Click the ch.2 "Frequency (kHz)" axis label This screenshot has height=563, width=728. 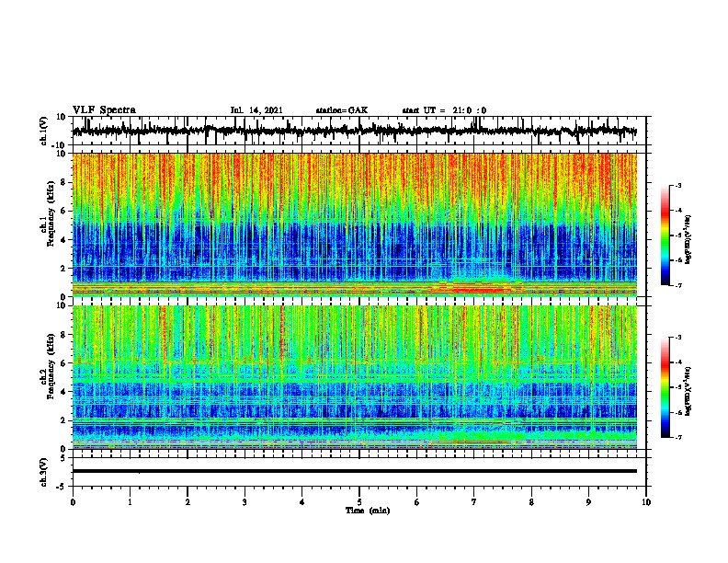click(51, 366)
